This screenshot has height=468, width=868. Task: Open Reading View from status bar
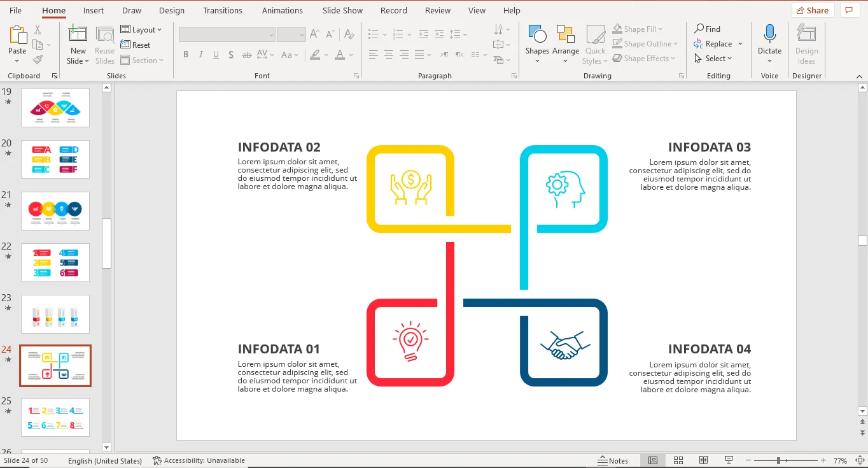[704, 460]
